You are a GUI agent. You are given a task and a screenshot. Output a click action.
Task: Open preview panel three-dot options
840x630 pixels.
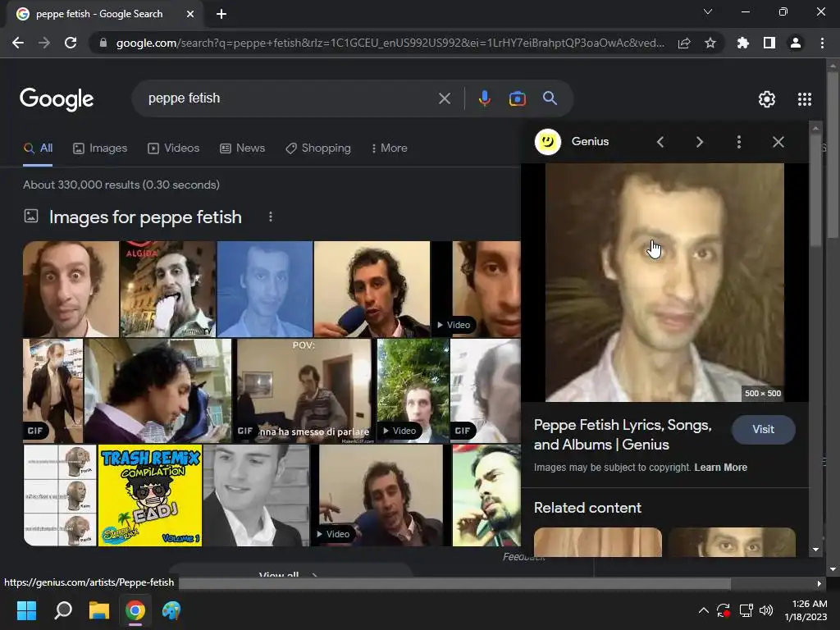coord(739,142)
